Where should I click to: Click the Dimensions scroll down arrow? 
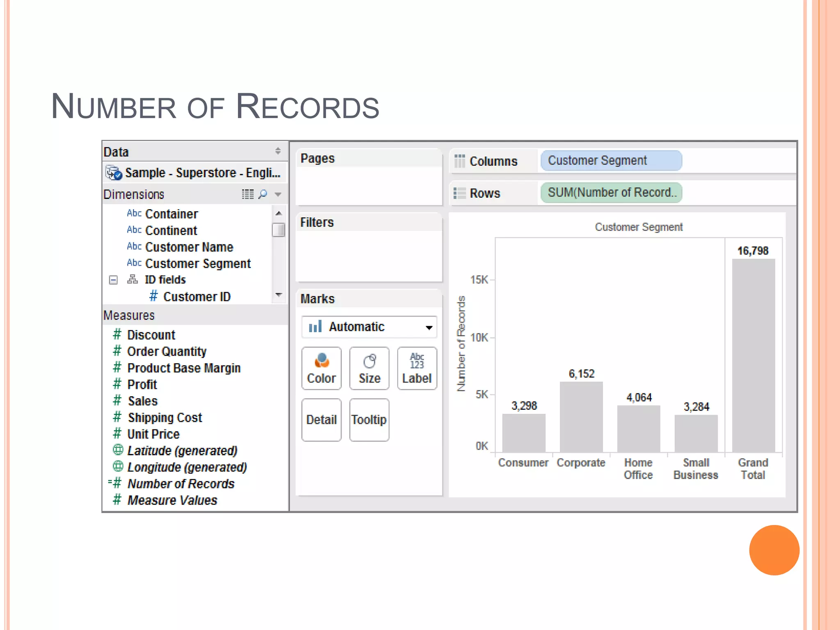tap(279, 295)
